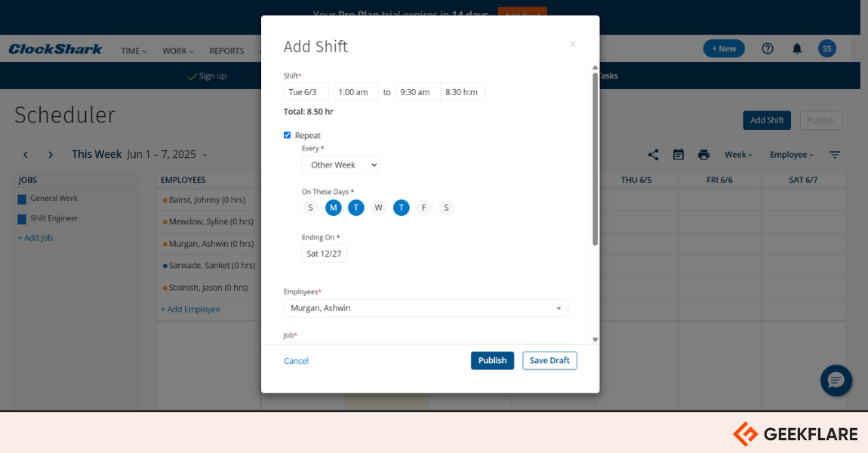Open the TIME menu

tap(134, 51)
